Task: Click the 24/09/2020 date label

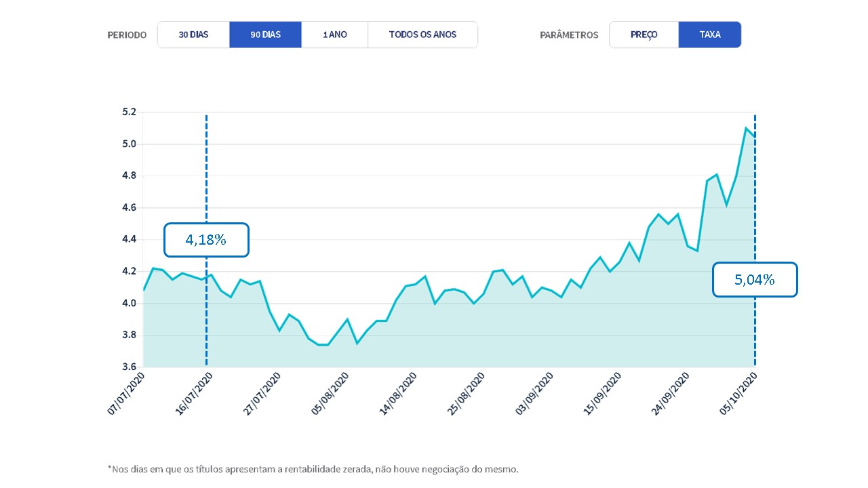Action: pos(669,394)
